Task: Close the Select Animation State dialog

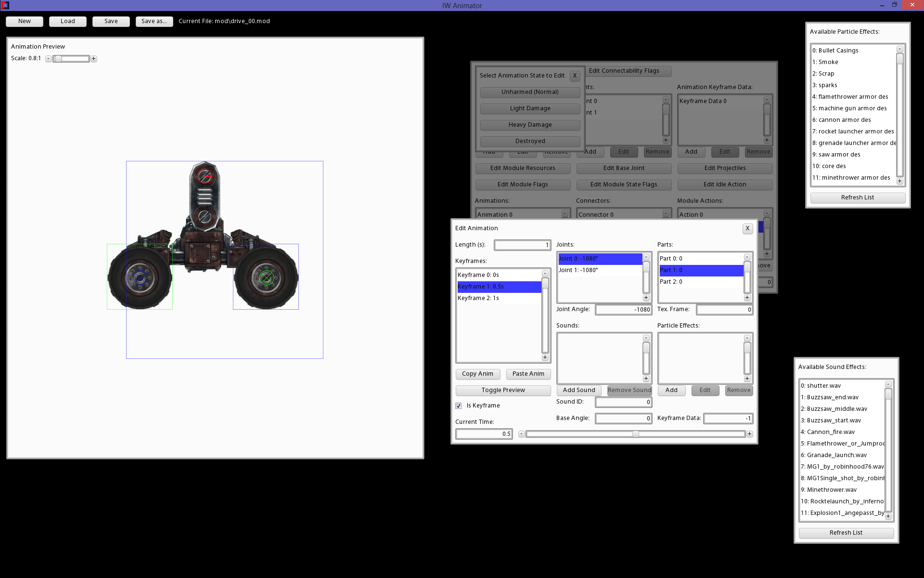Action: point(575,76)
